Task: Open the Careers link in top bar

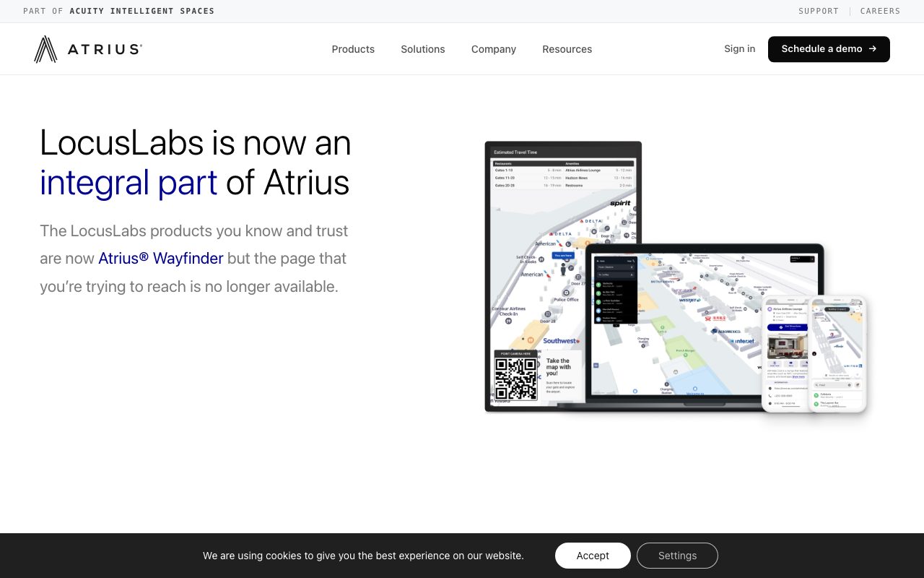Action: pos(880,11)
